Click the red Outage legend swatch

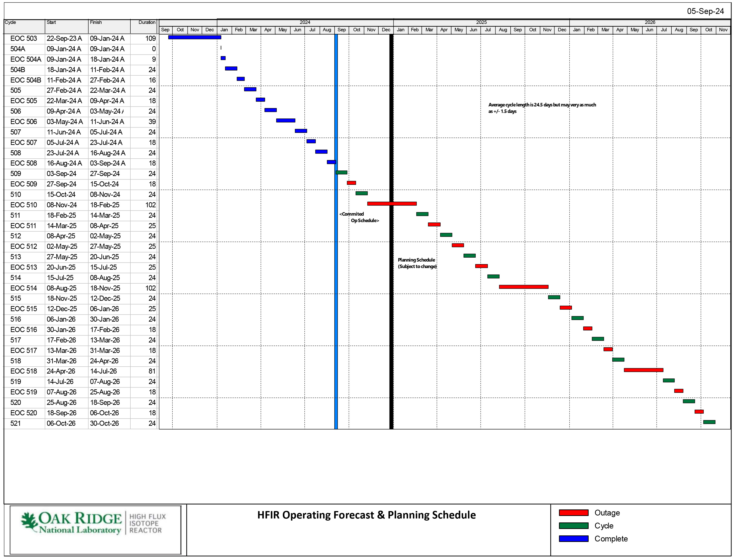[x=574, y=513]
